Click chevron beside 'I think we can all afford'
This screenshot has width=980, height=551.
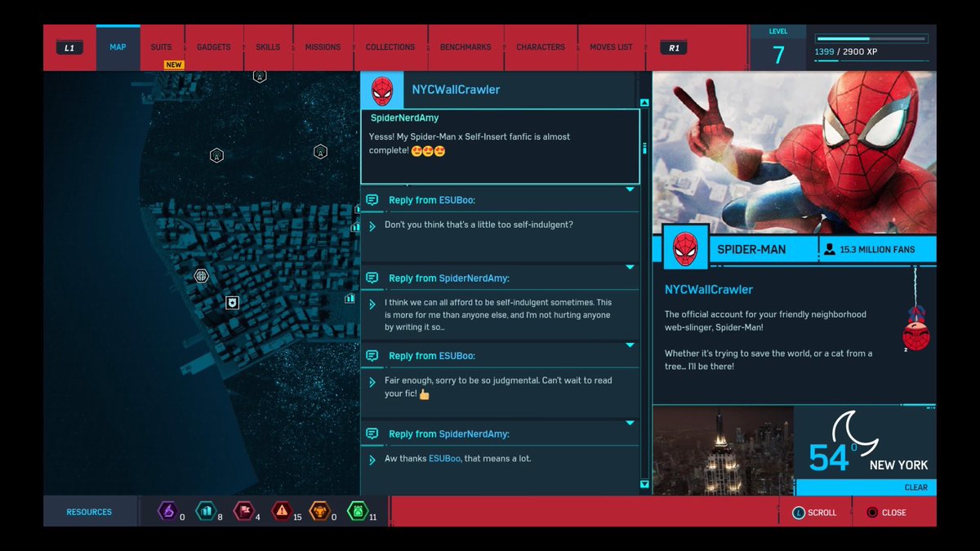click(x=372, y=304)
